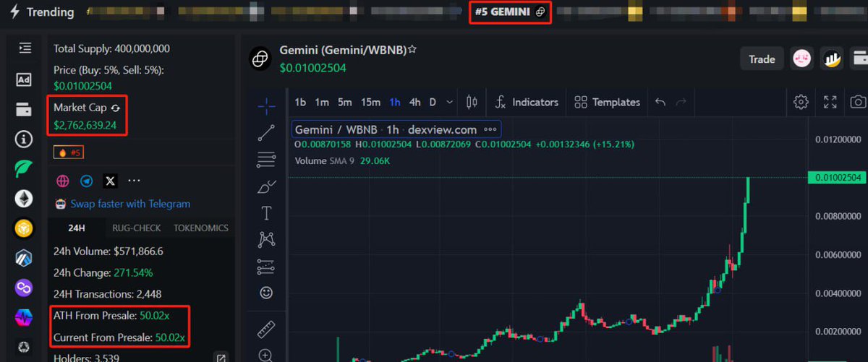Select the prediction and measurement tool

(x=266, y=266)
